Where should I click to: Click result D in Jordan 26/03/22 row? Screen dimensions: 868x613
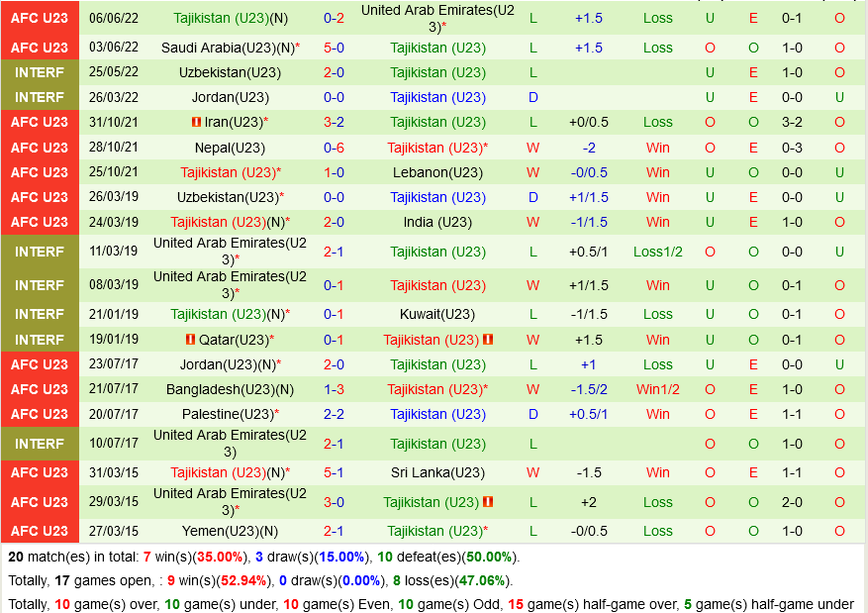pyautogui.click(x=533, y=97)
